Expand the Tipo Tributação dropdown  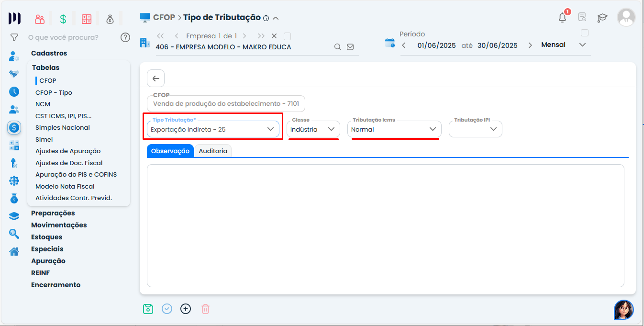pos(270,129)
